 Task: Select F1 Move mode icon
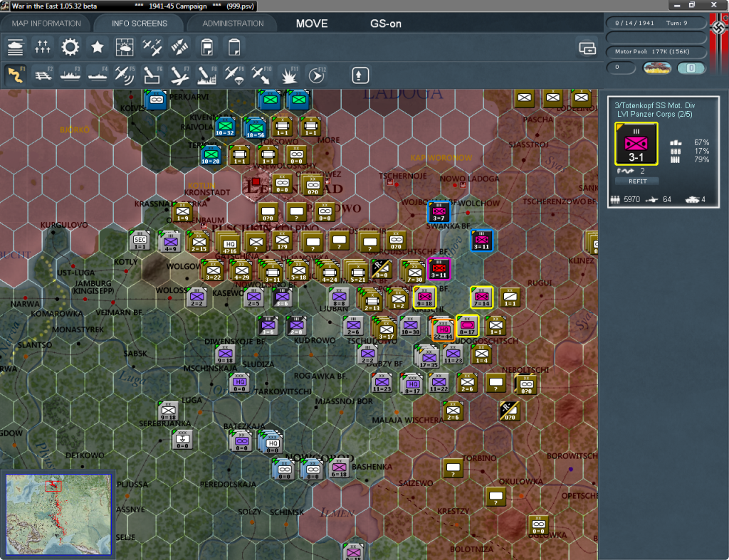pos(16,75)
